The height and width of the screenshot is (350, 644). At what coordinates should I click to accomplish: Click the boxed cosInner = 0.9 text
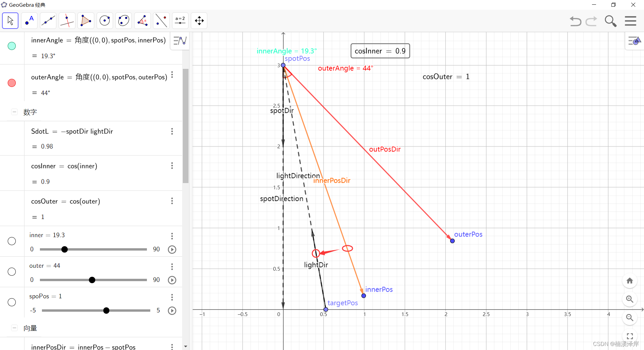pos(380,51)
